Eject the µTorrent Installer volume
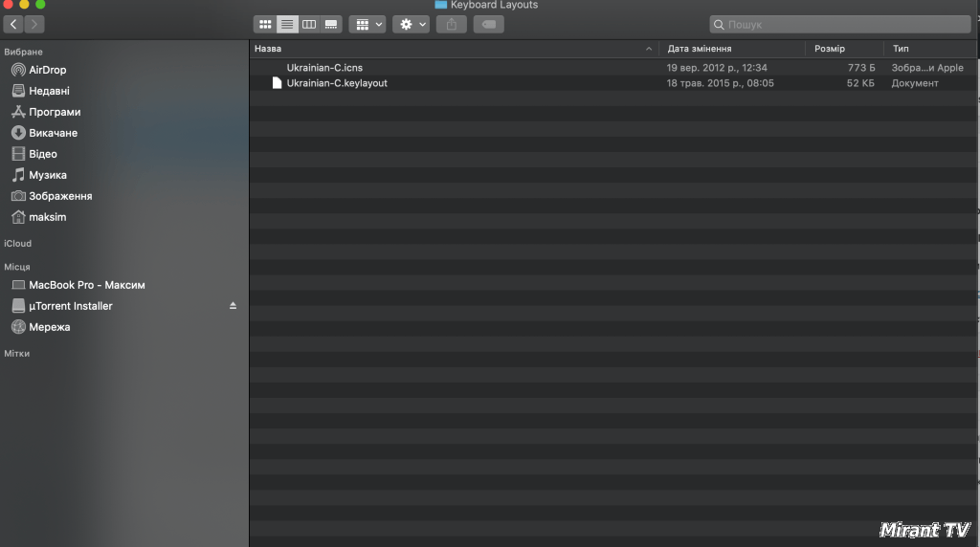 point(233,306)
